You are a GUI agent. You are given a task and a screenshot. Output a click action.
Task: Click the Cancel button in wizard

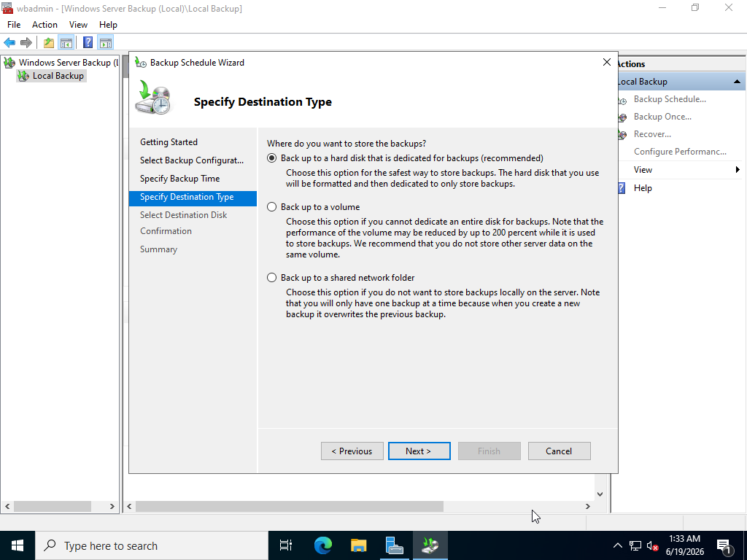(560, 451)
